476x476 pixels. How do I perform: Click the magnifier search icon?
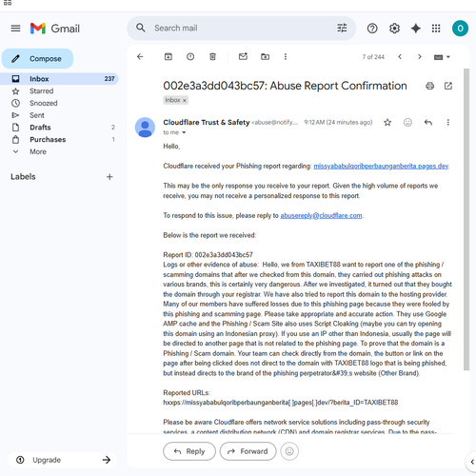click(x=141, y=28)
